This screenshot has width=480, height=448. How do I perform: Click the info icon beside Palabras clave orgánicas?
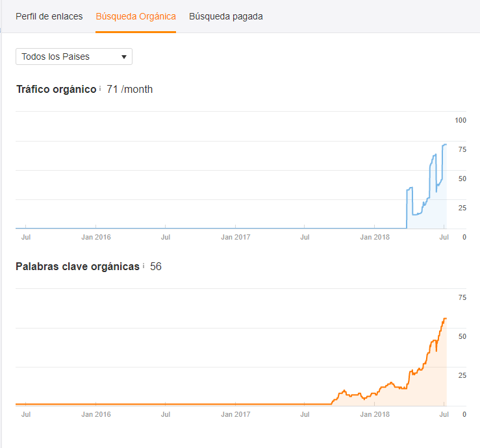pos(144,266)
